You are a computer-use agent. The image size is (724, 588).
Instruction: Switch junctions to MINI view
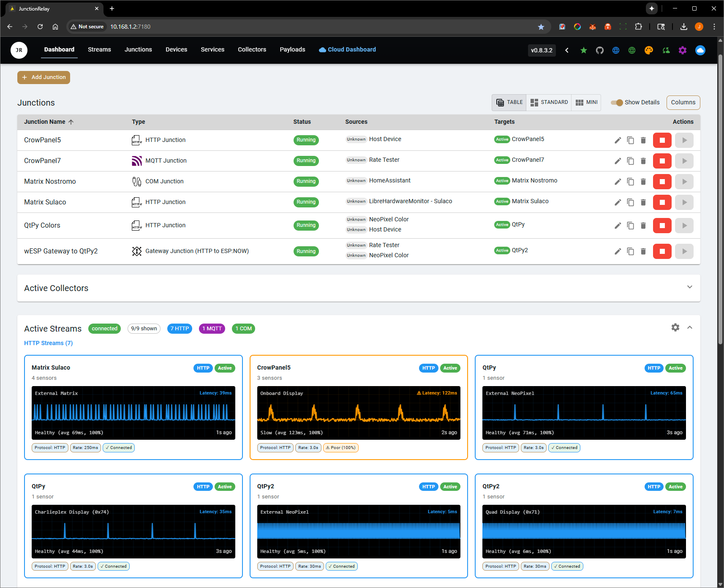tap(586, 103)
